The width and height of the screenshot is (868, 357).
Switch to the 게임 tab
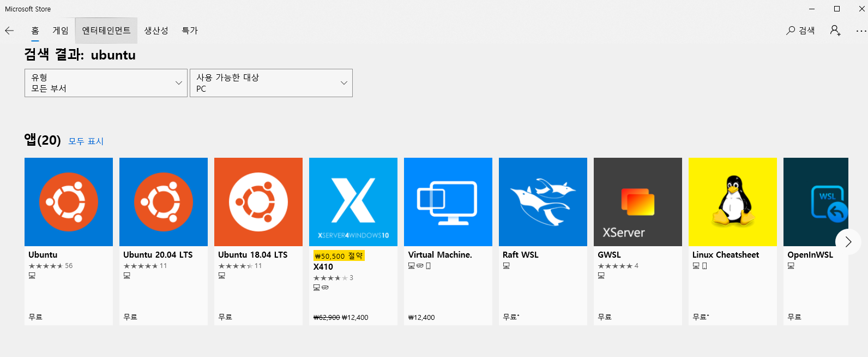(61, 31)
